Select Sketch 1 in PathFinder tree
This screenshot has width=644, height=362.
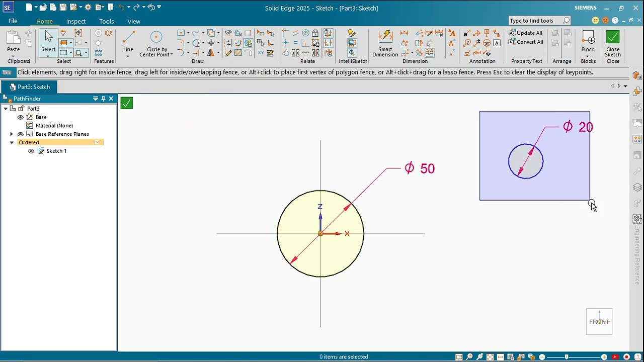pos(56,151)
